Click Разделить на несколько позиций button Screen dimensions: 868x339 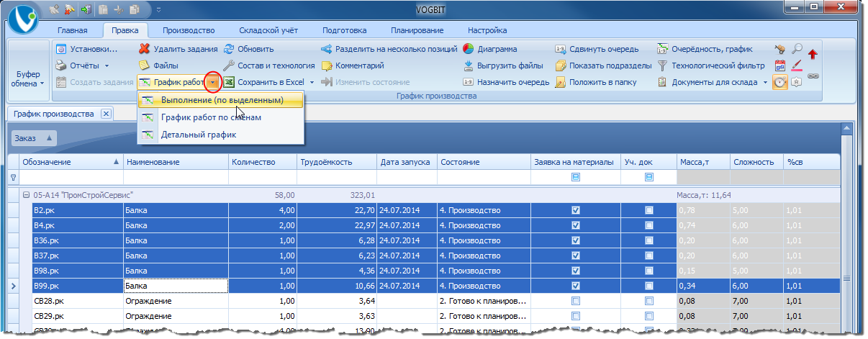point(389,50)
